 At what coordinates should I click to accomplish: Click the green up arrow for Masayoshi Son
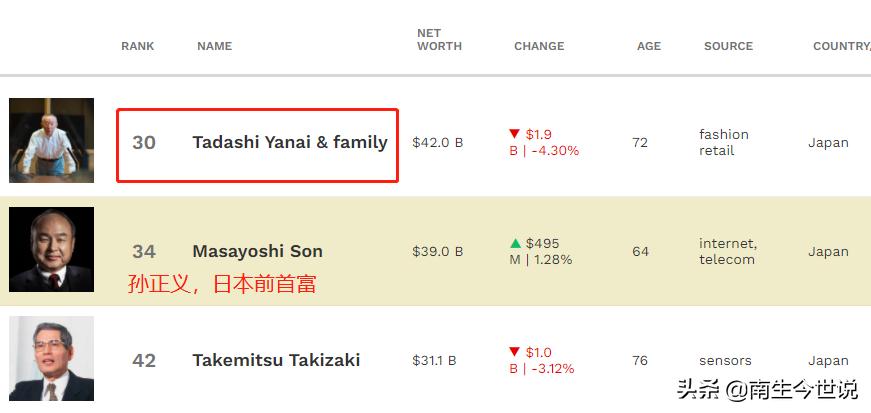515,243
